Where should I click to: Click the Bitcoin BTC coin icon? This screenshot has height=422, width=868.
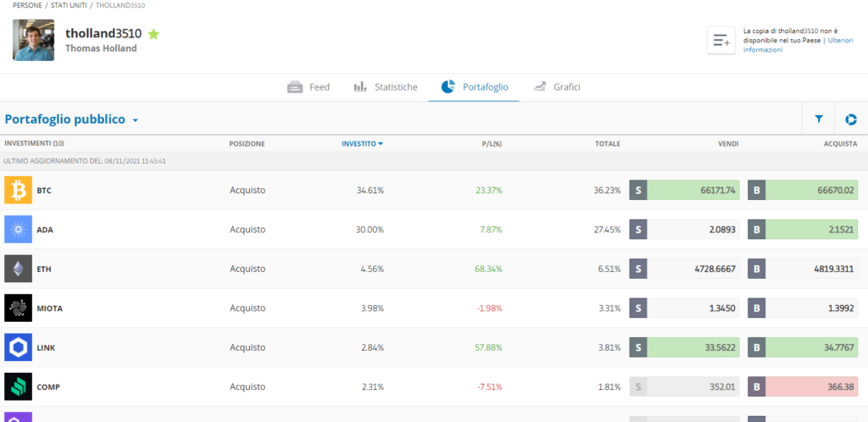(x=19, y=191)
